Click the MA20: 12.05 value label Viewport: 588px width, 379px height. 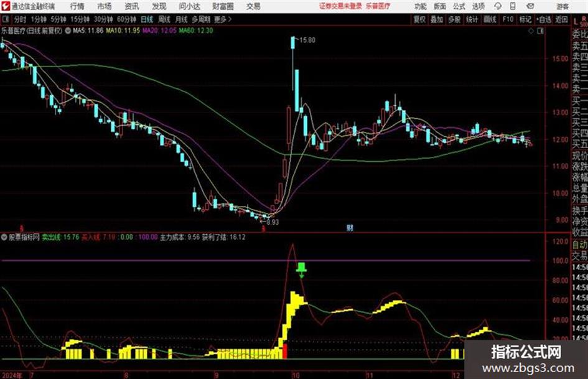(159, 30)
